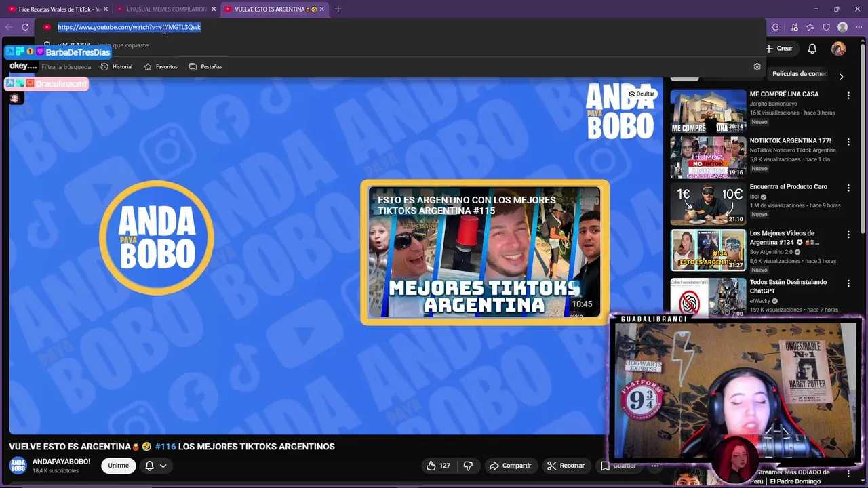The height and width of the screenshot is (488, 868).
Task: Open Los Mejores Videos de Argentina #134 thumbnail
Action: (708, 250)
